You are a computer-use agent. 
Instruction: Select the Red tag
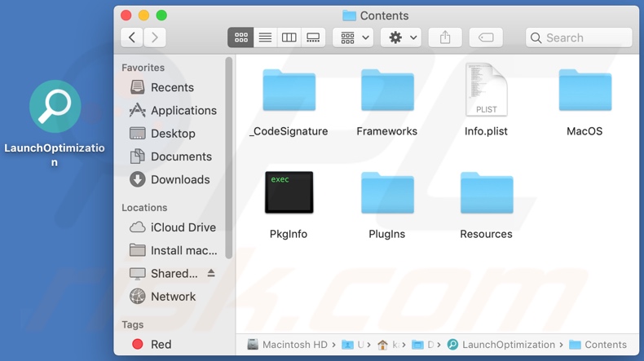(152, 344)
